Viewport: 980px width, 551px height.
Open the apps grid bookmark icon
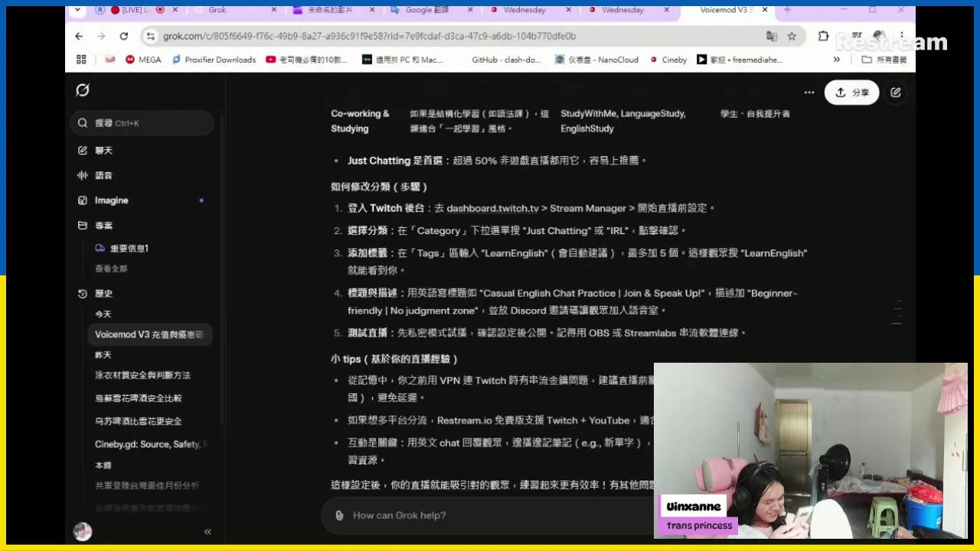click(81, 59)
